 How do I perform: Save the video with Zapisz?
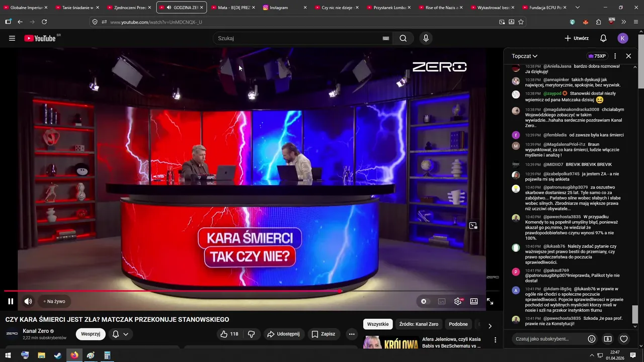pos(323,334)
